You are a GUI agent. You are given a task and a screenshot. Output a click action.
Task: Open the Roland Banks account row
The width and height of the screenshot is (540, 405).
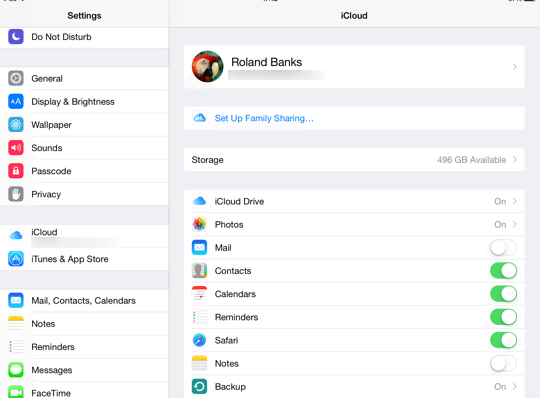tap(354, 67)
